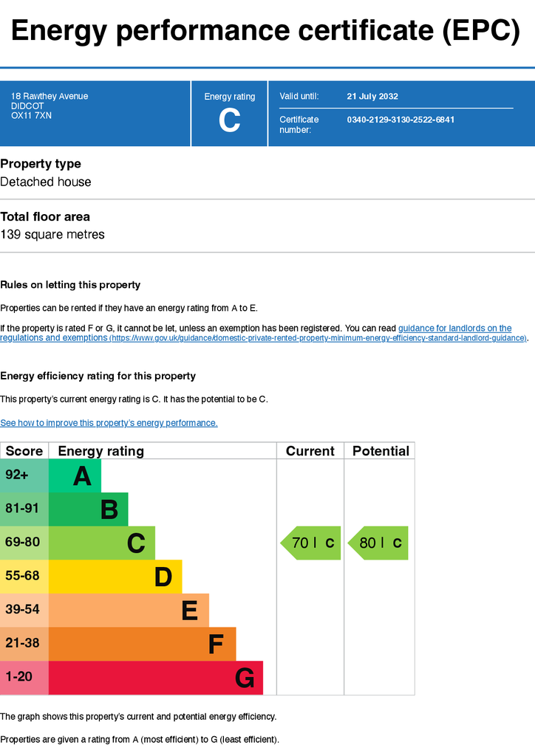Viewport: 535px width, 756px height.
Task: Click the red G rating bar
Action: (x=156, y=678)
